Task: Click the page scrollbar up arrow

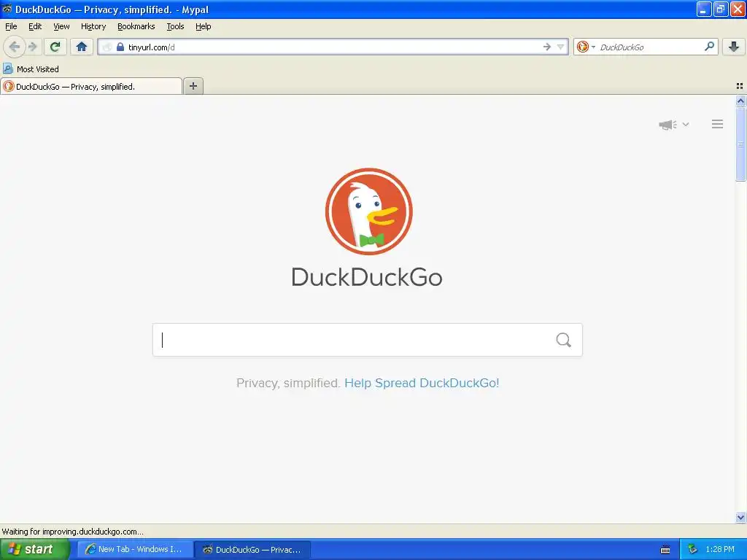Action: [x=741, y=101]
